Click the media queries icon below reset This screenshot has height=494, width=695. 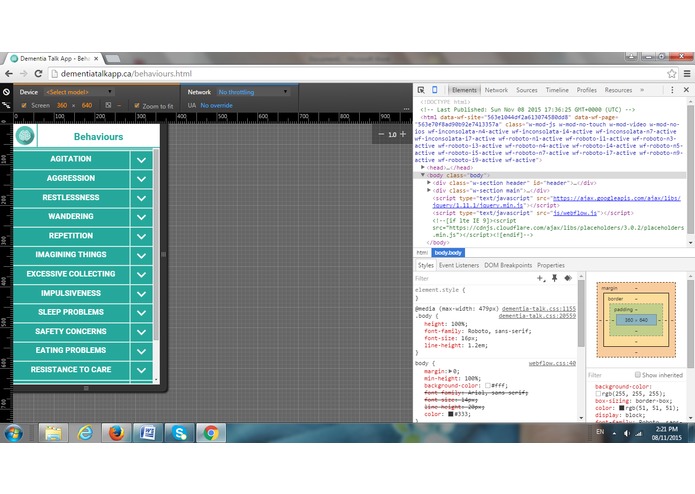pyautogui.click(x=6, y=105)
